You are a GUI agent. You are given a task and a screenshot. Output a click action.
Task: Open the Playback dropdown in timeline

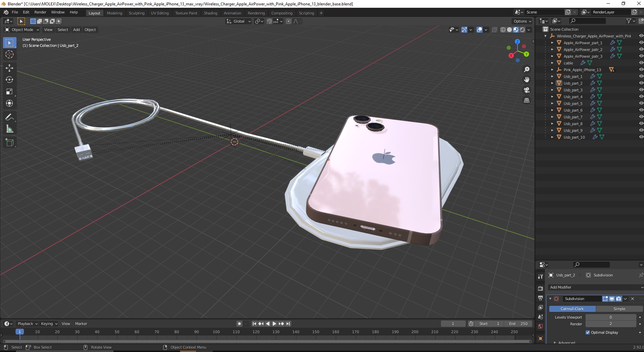point(27,324)
